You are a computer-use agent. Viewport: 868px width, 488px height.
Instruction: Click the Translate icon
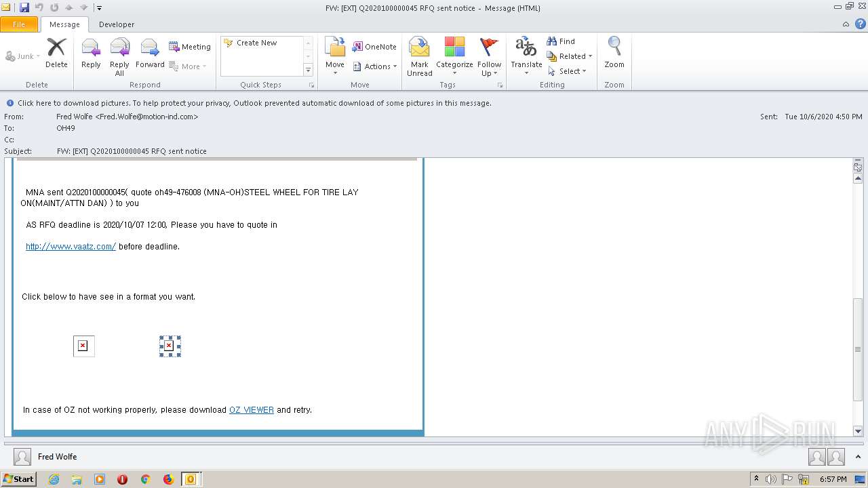pyautogui.click(x=526, y=56)
